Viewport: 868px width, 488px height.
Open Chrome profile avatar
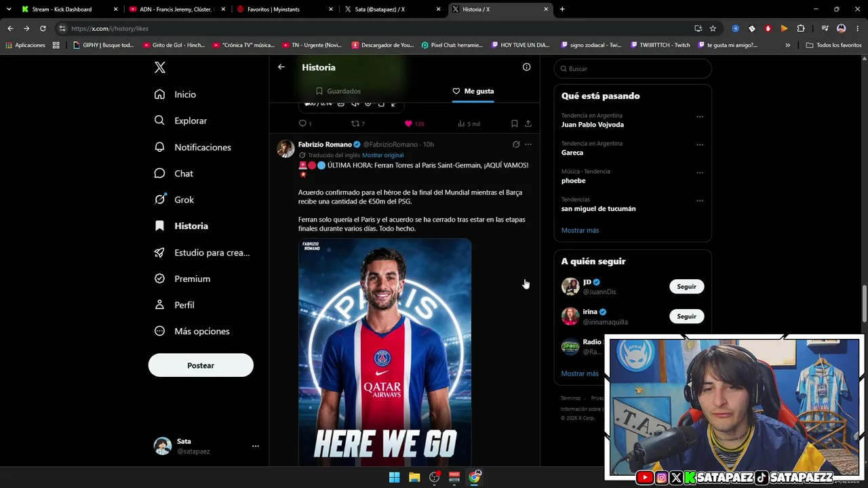click(841, 28)
